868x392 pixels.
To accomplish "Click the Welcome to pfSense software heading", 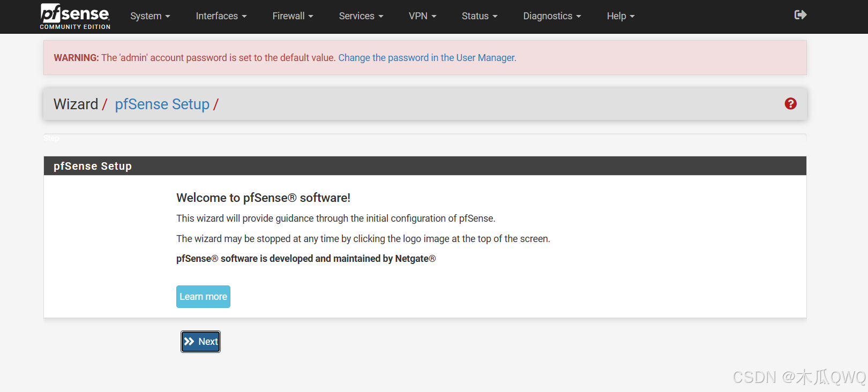I will point(263,198).
